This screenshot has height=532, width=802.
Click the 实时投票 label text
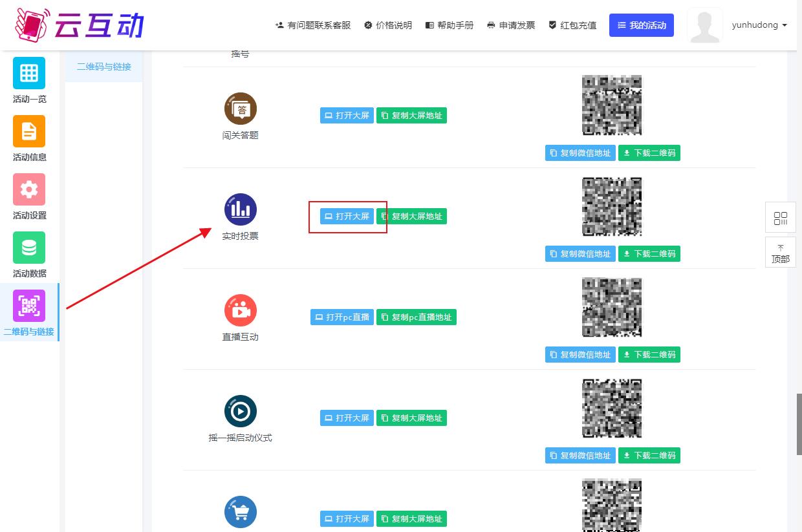coord(241,237)
